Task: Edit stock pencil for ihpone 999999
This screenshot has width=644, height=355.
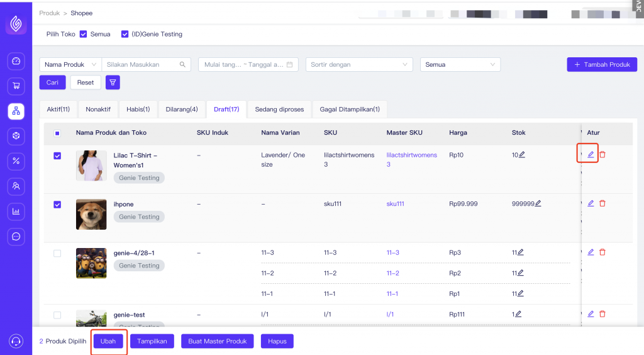Action: pyautogui.click(x=538, y=203)
